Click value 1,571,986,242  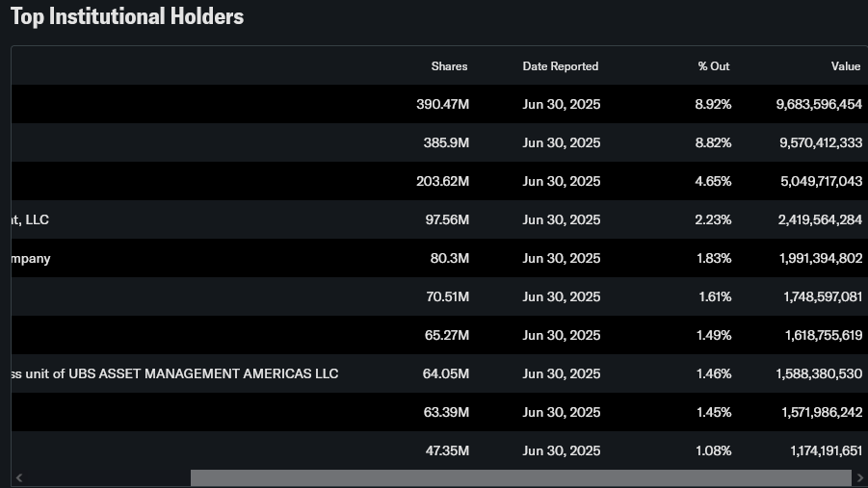[822, 412]
